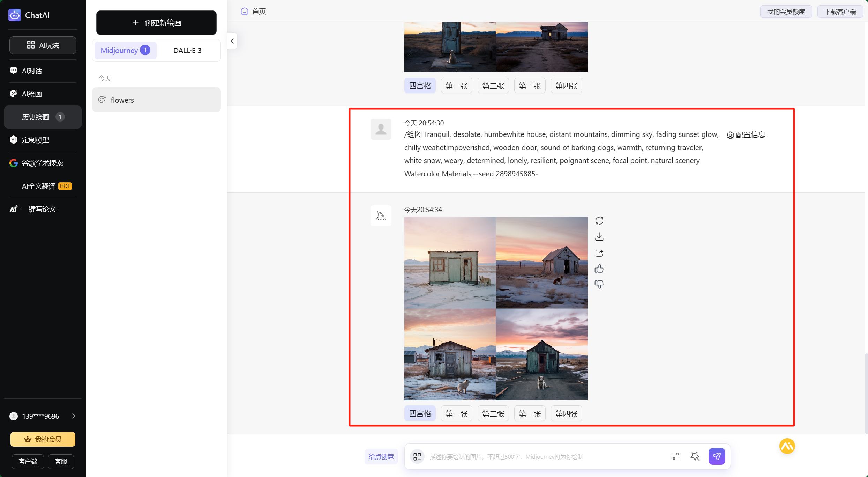Click the magic star enhance prompt icon
Image resolution: width=868 pixels, height=477 pixels.
pos(695,456)
